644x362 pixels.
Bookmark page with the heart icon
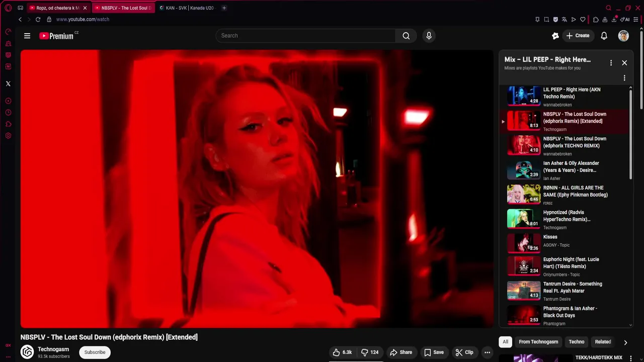583,20
